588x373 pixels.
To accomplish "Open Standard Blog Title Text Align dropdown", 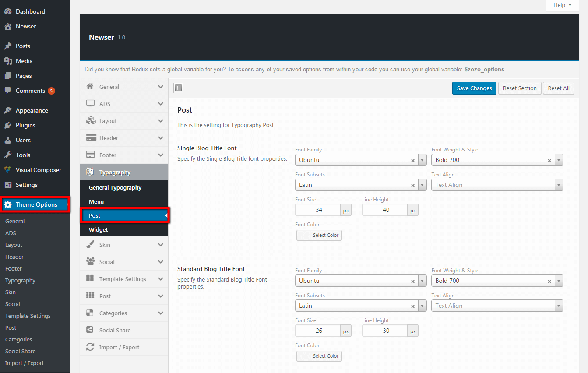I will (x=559, y=306).
